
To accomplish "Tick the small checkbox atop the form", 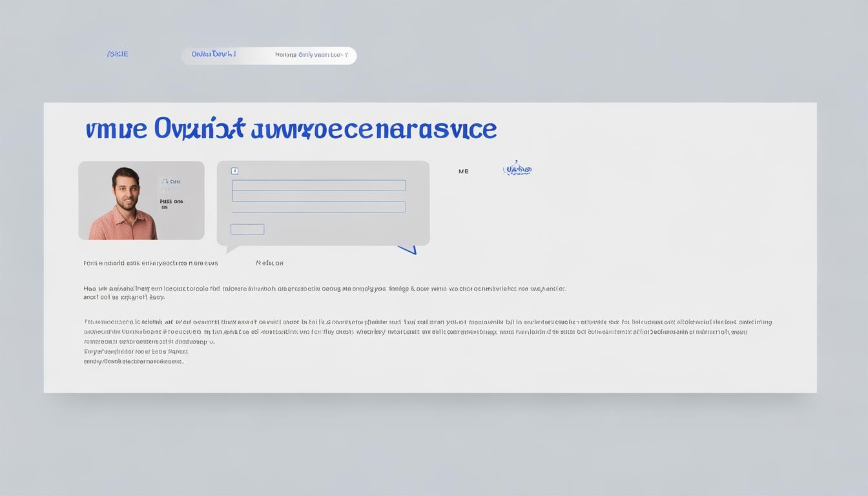I will [x=234, y=171].
